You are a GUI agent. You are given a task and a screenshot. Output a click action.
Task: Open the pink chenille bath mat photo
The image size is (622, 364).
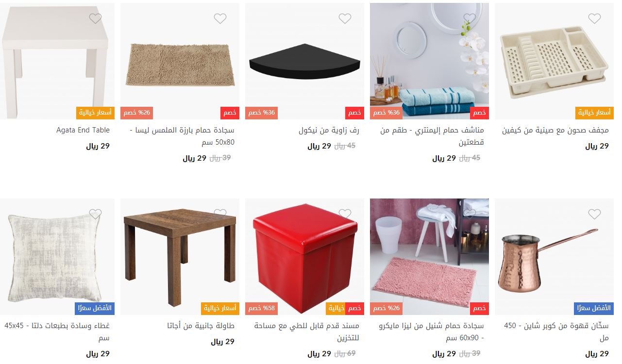click(x=429, y=257)
